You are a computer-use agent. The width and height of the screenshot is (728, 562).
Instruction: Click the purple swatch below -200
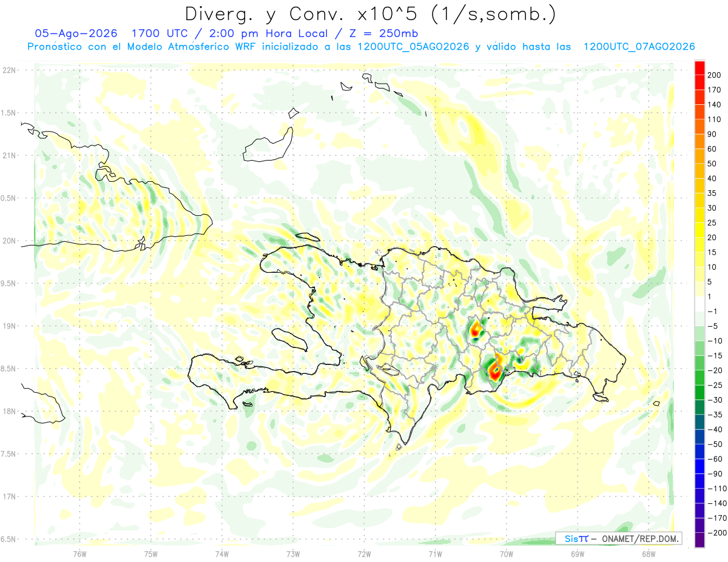tap(699, 540)
